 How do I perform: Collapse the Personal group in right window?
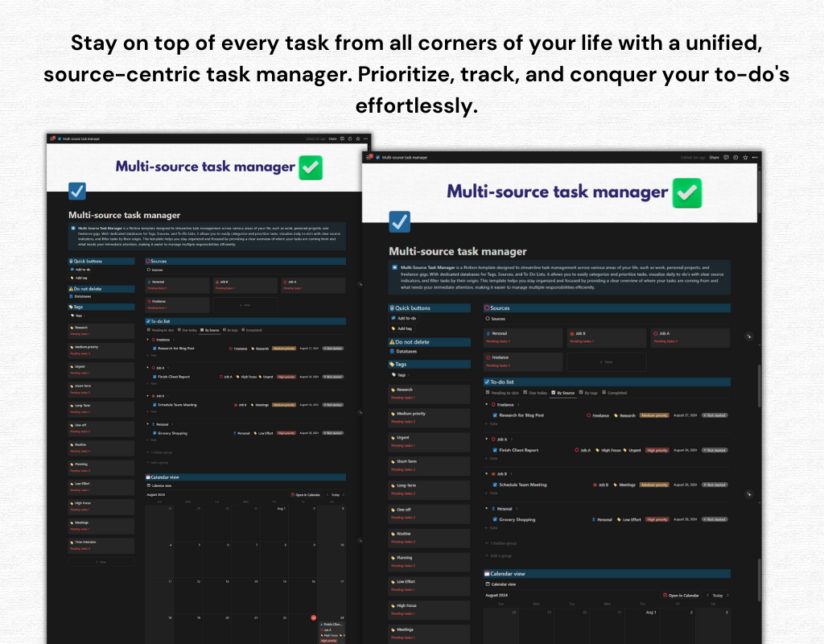point(487,509)
